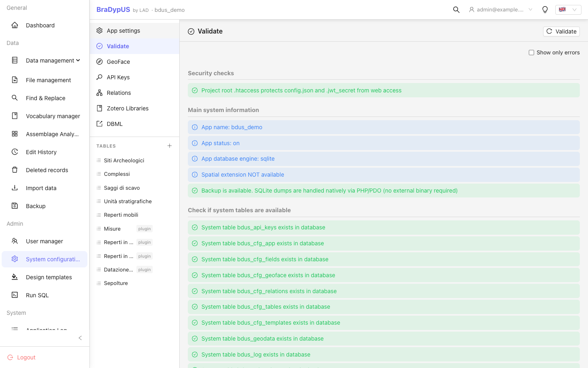
Task: Click the Run SQL terminal icon
Action: [15, 295]
